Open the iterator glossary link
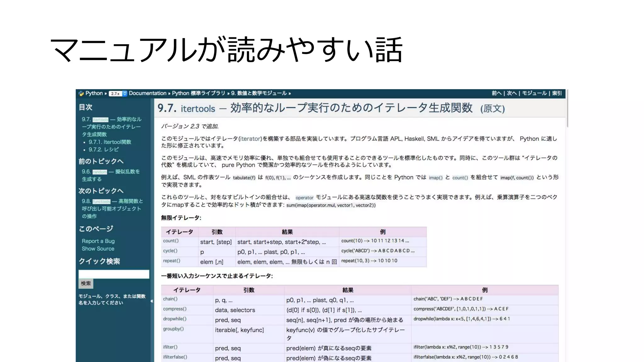Image resolution: width=644 pixels, height=362 pixels. (x=250, y=139)
